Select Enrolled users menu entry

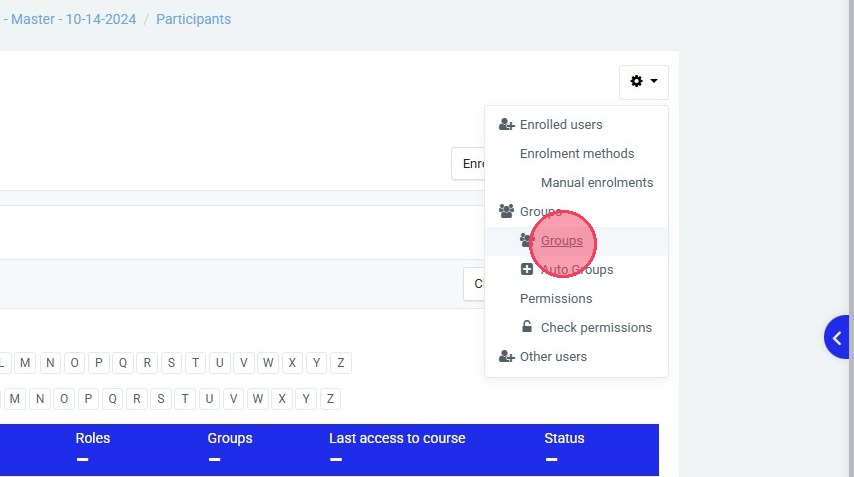pos(561,125)
